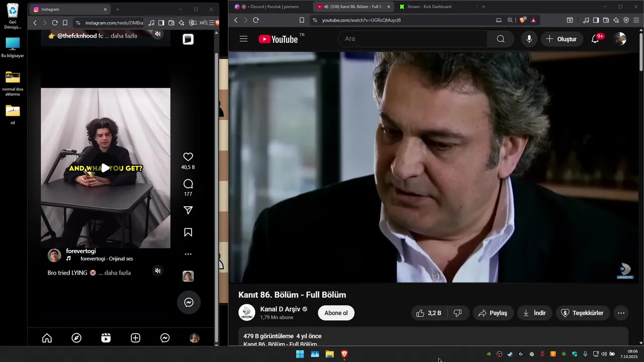644x362 pixels.
Task: Click Teşekkürler thanks button
Action: coord(583,313)
